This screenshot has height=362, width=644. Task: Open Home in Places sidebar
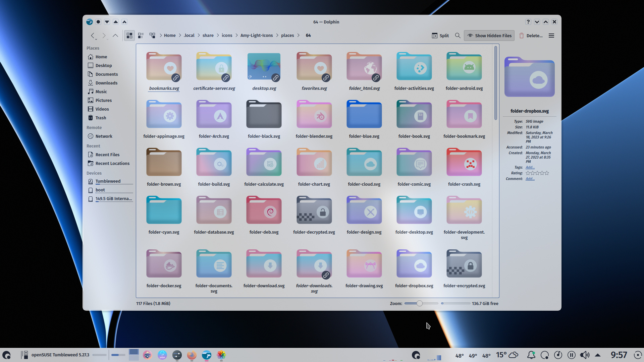(110, 57)
